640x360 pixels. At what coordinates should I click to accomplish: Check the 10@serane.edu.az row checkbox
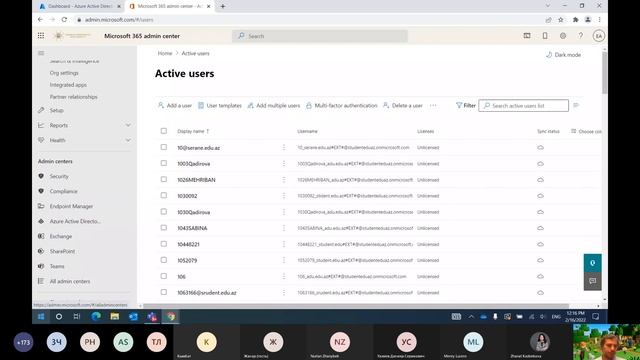(x=164, y=147)
